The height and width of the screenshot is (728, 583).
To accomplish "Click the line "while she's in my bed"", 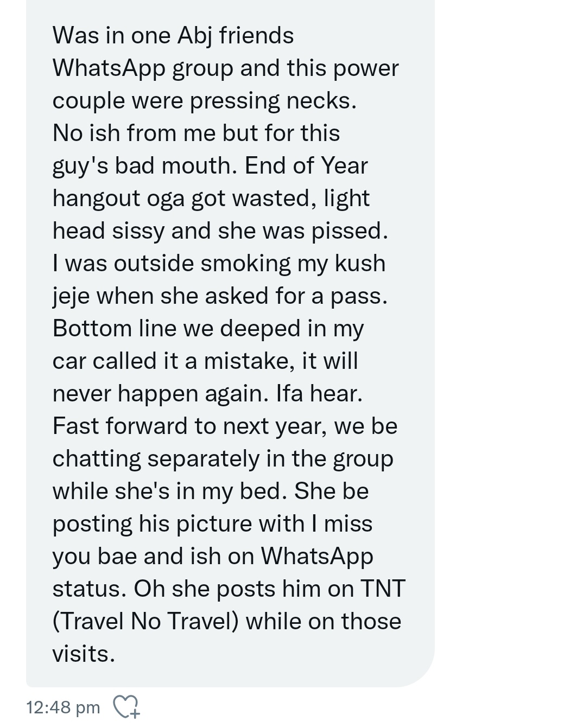I will (211, 492).
